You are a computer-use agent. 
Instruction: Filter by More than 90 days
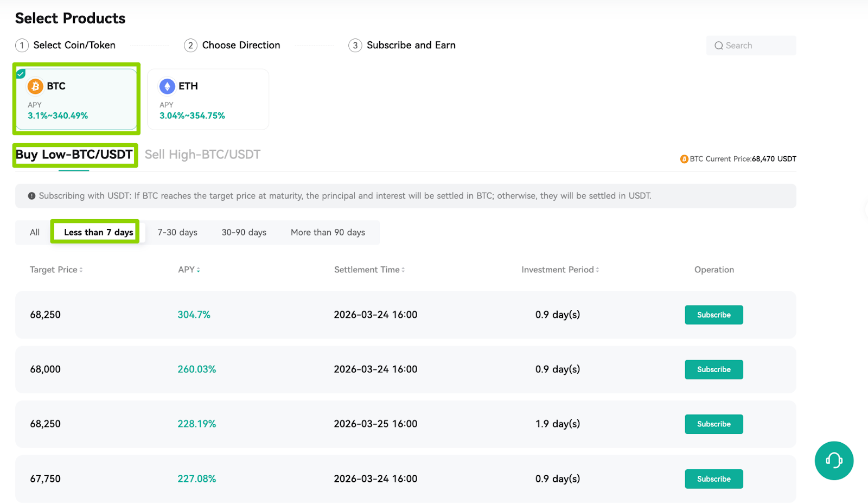coord(328,232)
